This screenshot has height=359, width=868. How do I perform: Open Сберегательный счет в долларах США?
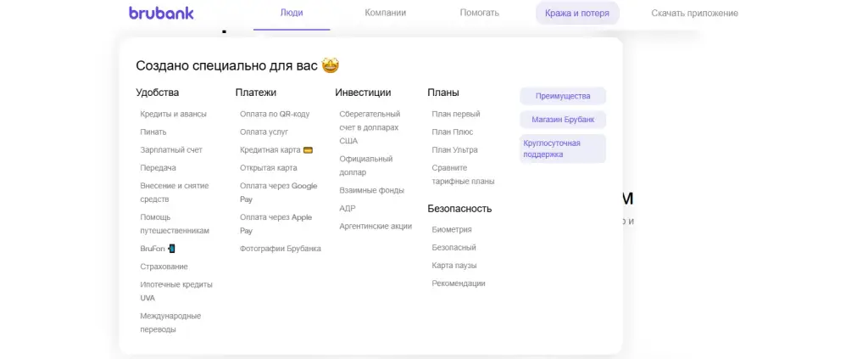tap(370, 127)
